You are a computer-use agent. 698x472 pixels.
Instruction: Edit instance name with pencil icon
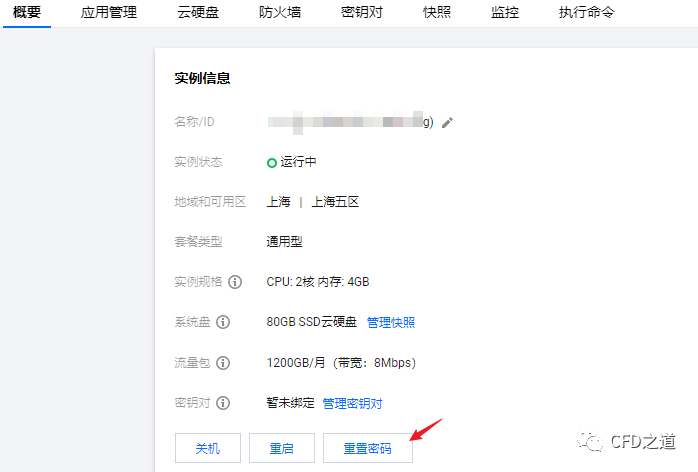tap(447, 122)
